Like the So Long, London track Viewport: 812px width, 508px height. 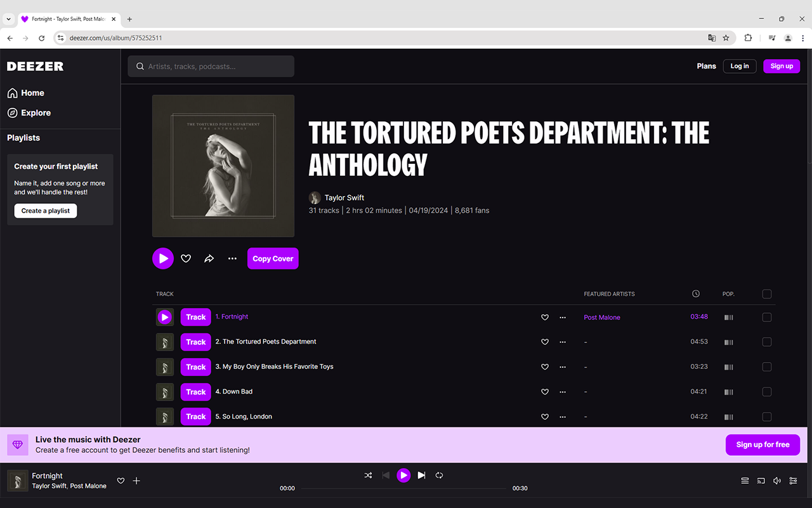pos(545,417)
